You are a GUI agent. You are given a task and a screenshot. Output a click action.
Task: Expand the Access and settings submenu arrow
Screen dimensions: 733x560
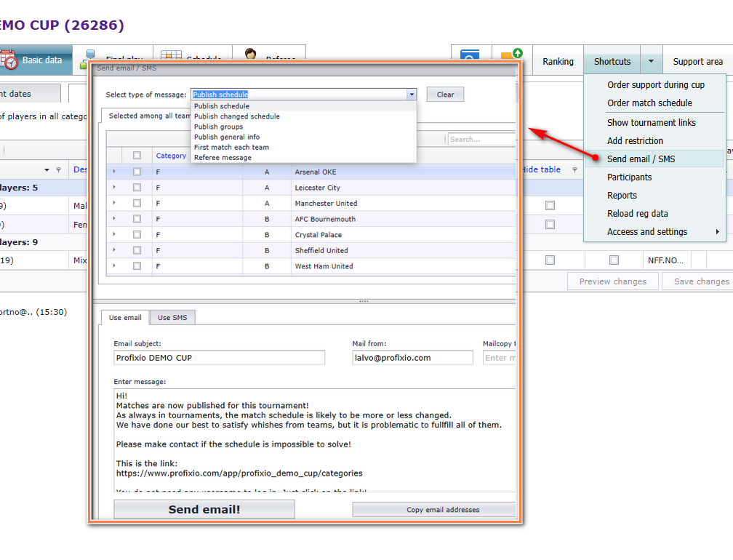point(718,232)
